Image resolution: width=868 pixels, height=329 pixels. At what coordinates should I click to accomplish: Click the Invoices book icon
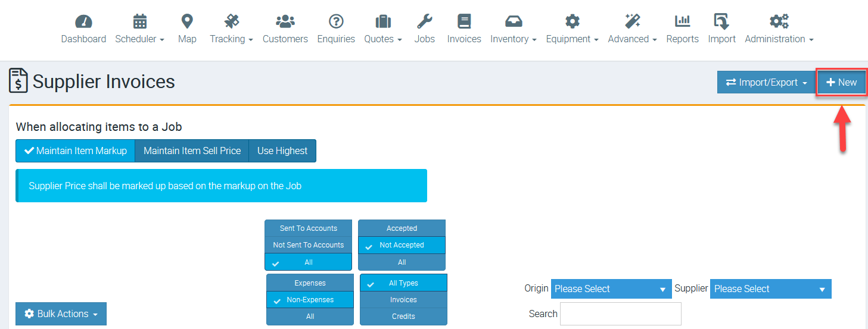pos(464,21)
